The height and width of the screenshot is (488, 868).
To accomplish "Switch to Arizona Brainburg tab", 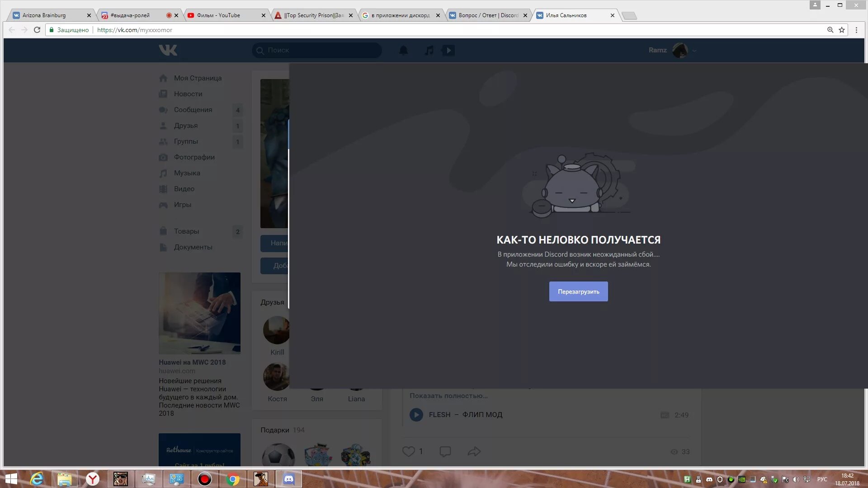I will pyautogui.click(x=51, y=15).
